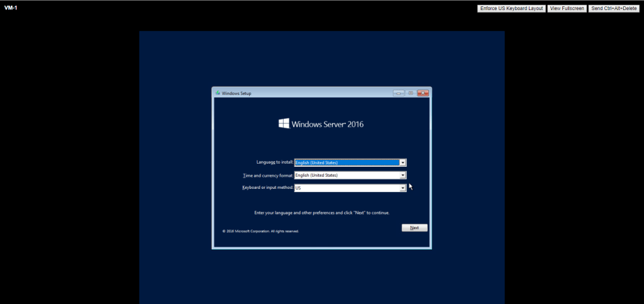This screenshot has height=304, width=644.
Task: Send Ctrl+Alt+Delete to the VM
Action: click(614, 8)
